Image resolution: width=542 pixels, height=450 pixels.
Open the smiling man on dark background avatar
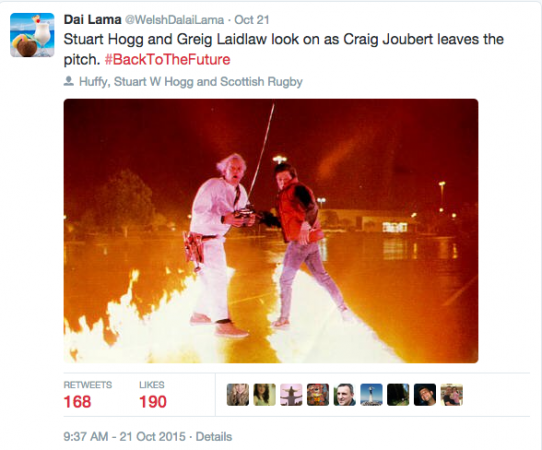click(425, 394)
